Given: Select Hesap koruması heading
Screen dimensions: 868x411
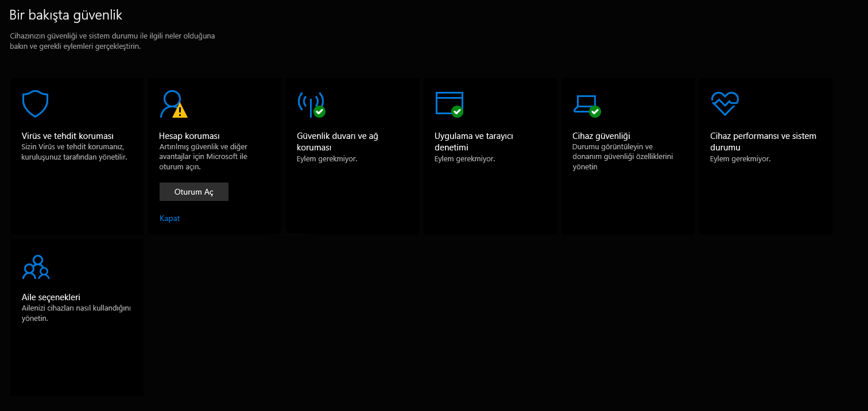Looking at the screenshot, I should coord(189,136).
